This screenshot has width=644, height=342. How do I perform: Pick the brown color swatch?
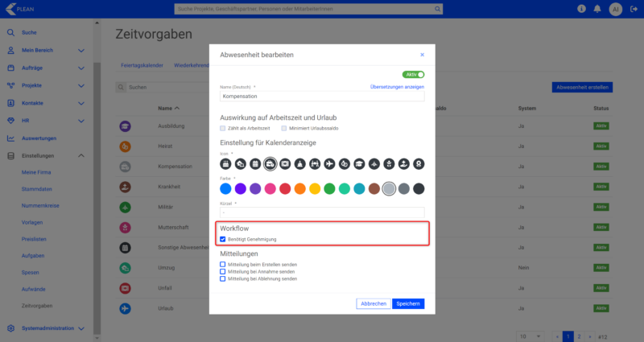point(374,188)
